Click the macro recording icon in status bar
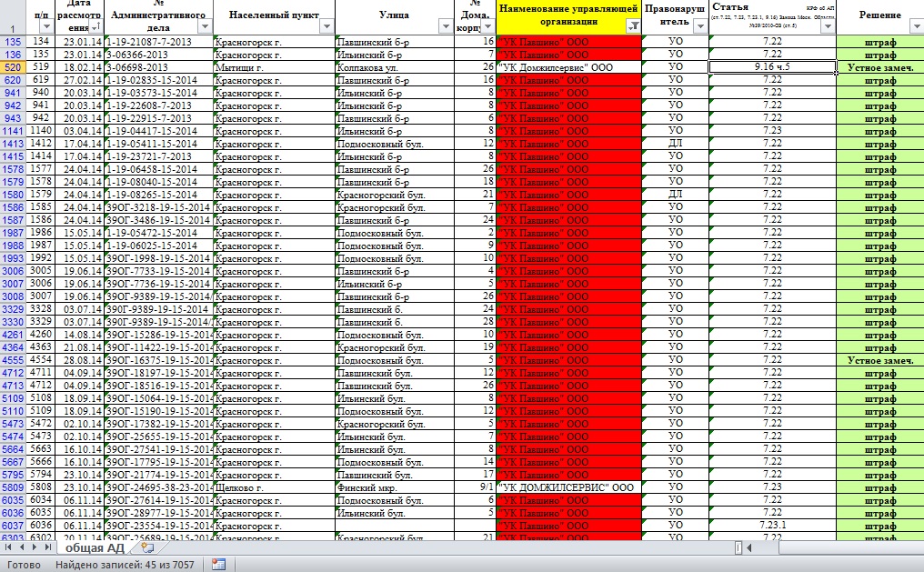This screenshot has height=572, width=924. pos(218,565)
